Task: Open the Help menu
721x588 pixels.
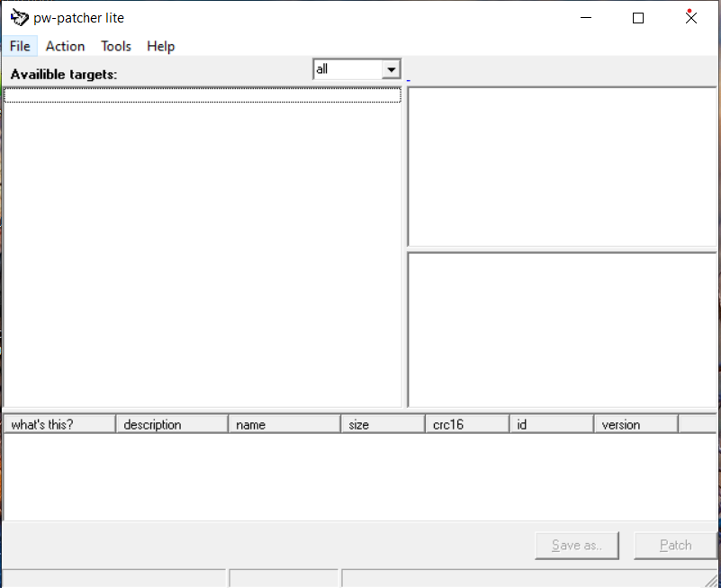Action: 160,46
